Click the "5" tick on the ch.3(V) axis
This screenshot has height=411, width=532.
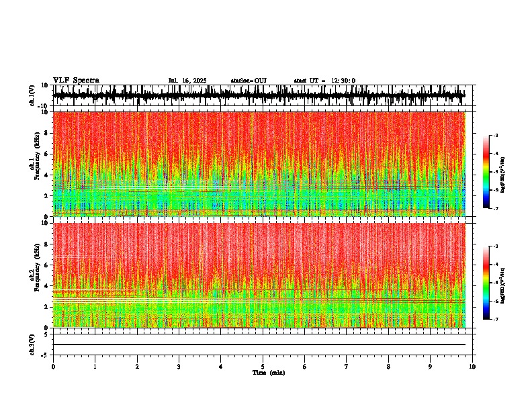point(47,334)
